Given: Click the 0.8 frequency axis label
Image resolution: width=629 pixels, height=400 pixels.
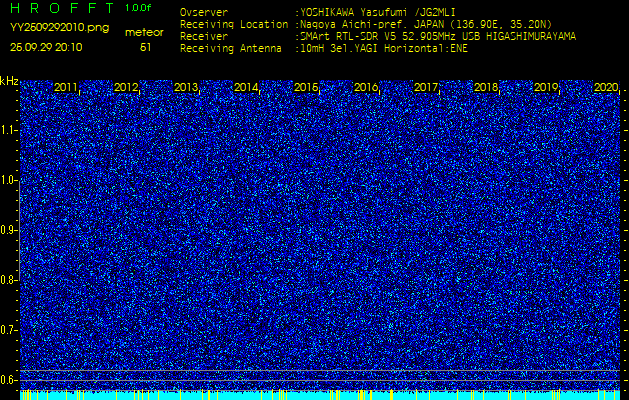Looking at the screenshot, I should click(x=8, y=280).
